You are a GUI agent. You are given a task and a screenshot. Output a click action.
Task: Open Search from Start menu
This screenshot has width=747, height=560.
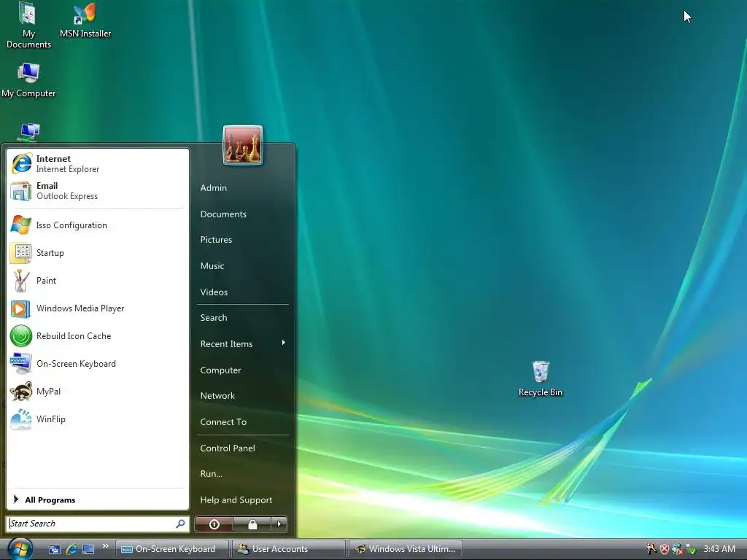coord(242,318)
